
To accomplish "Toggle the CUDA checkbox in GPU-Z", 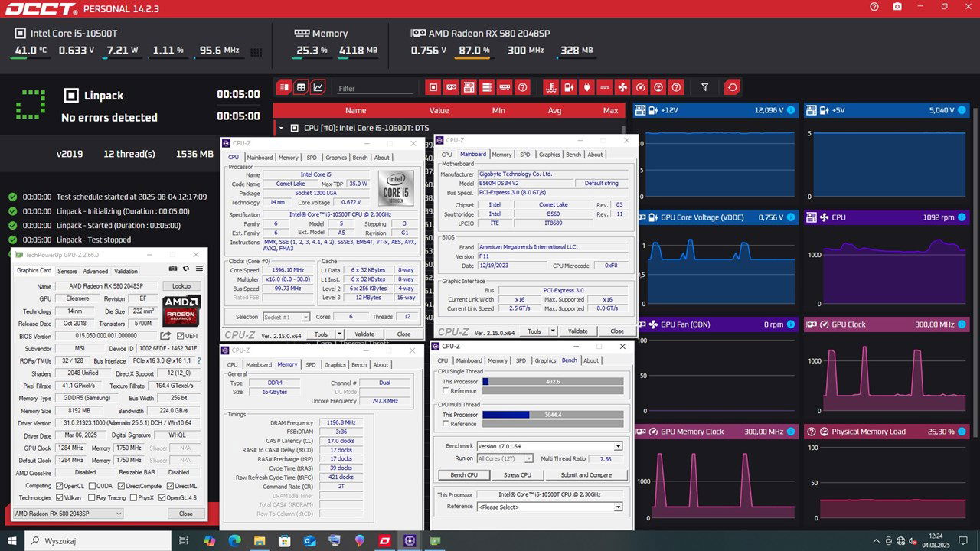I will (x=93, y=486).
